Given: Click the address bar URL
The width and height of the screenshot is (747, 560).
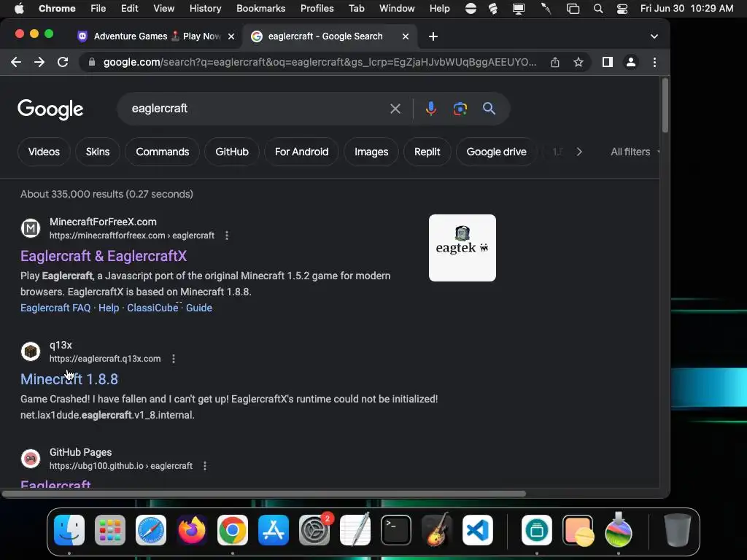Looking at the screenshot, I should pos(320,62).
